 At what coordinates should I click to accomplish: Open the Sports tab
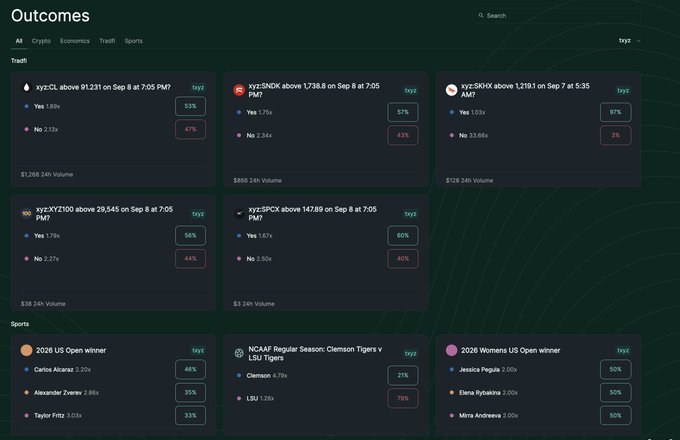[134, 41]
